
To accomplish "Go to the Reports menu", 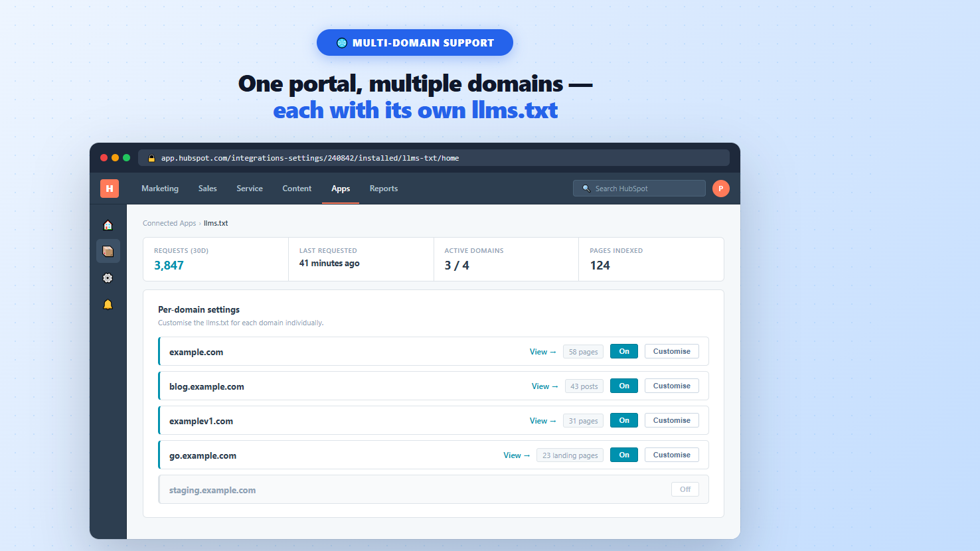I will pyautogui.click(x=384, y=189).
